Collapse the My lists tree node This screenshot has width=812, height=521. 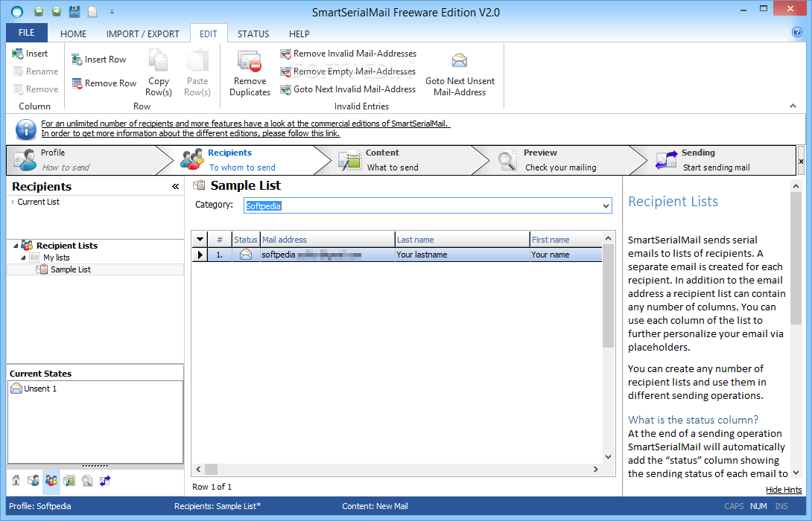tap(23, 258)
